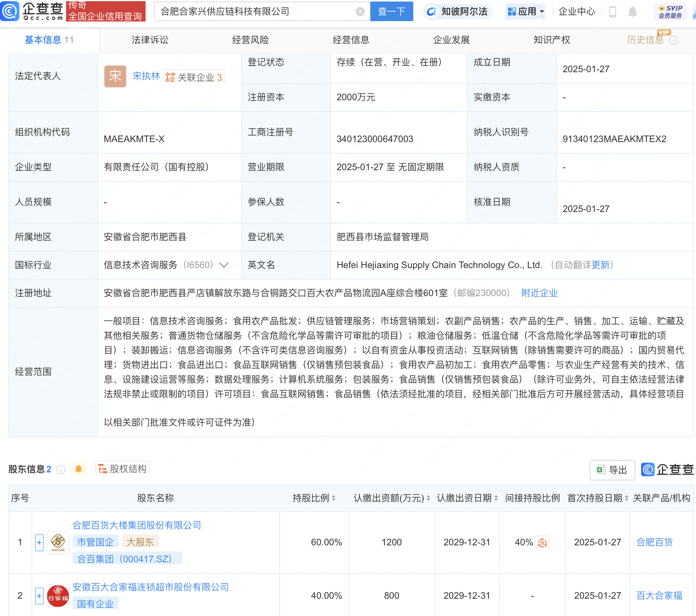
Task: Open SVIP 会员服务
Action: 670,12
